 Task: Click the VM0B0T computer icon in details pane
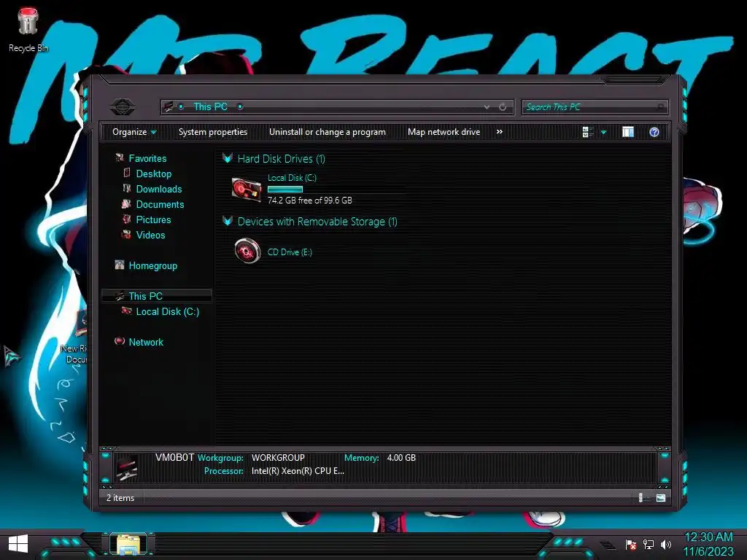point(127,467)
